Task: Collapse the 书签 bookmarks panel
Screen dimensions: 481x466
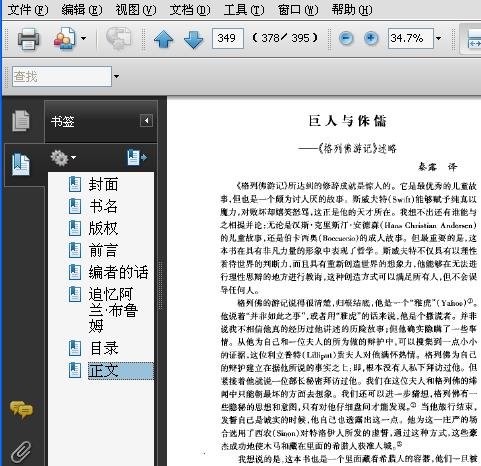Action: [146, 121]
